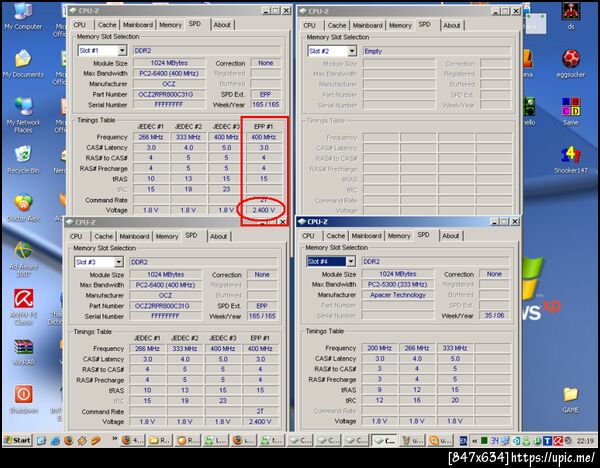
Task: Click the Internet Explorer quick launch icon
Action: pos(55,440)
